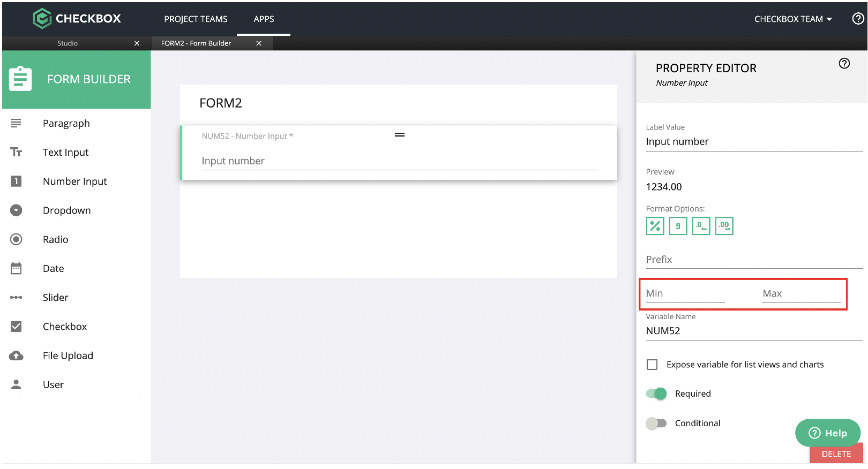The image size is (868, 469).
Task: Click the Prefix input field
Action: (754, 259)
